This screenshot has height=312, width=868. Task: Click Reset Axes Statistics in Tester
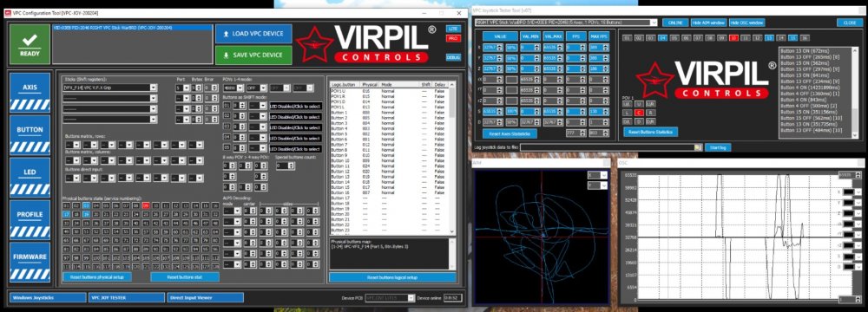[x=510, y=133]
